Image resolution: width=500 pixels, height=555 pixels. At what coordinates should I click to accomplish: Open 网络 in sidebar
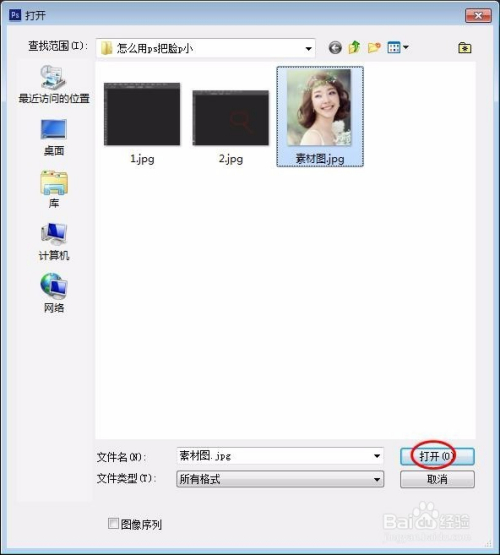pyautogui.click(x=54, y=293)
